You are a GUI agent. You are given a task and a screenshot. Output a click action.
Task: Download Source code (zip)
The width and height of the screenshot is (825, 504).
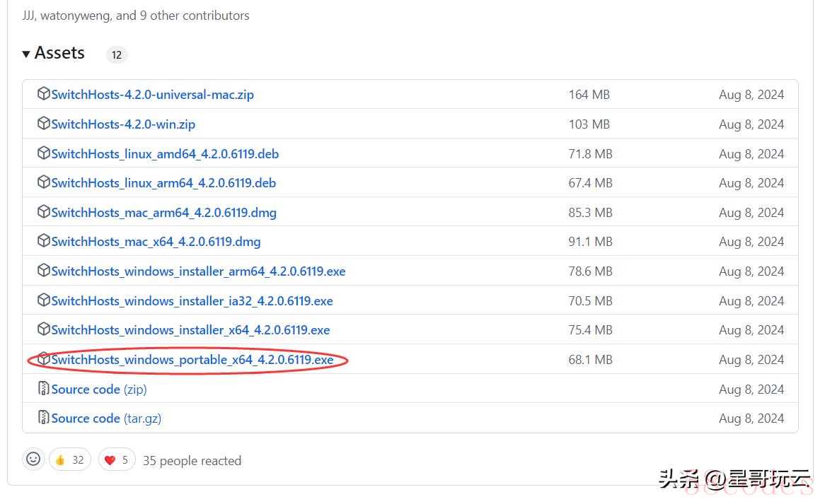pos(99,389)
